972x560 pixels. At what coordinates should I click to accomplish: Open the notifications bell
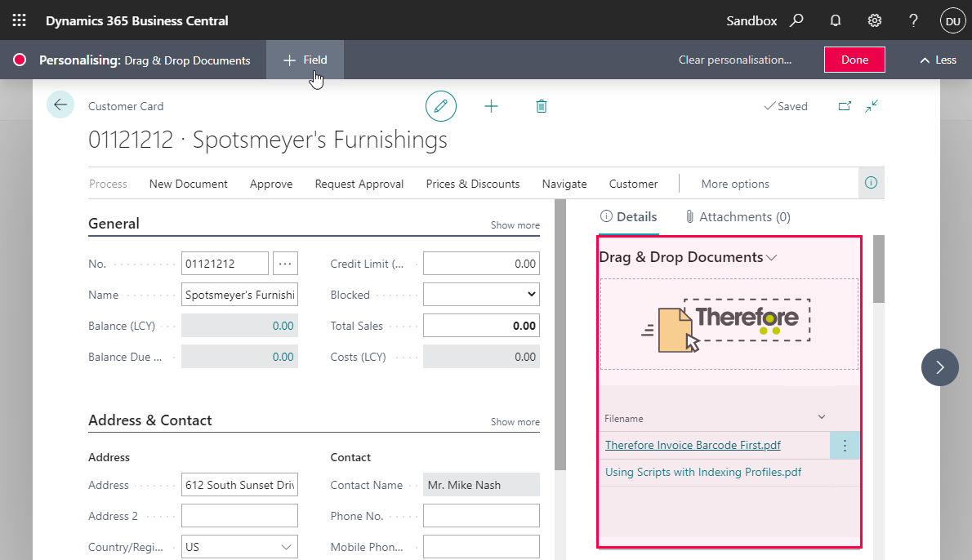[x=836, y=20]
